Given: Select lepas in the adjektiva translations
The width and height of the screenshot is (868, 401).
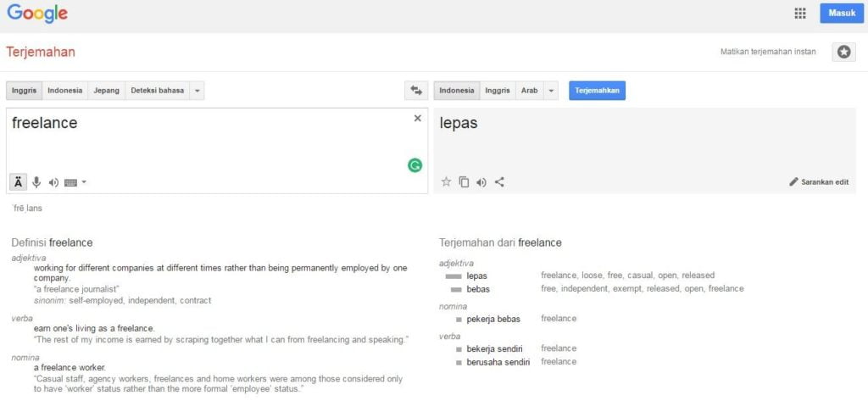Looking at the screenshot, I should 476,276.
